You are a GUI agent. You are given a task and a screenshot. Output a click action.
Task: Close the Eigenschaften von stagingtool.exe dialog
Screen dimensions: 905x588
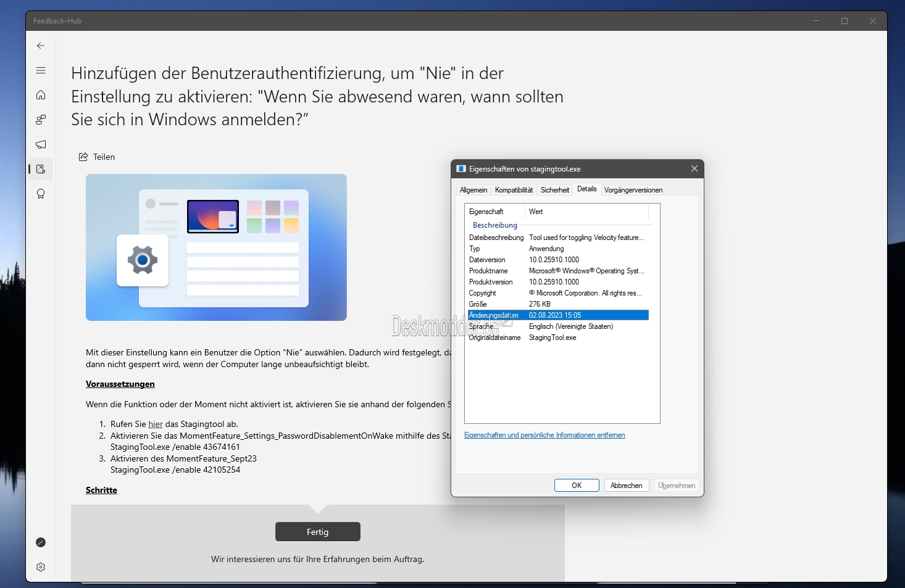(694, 168)
